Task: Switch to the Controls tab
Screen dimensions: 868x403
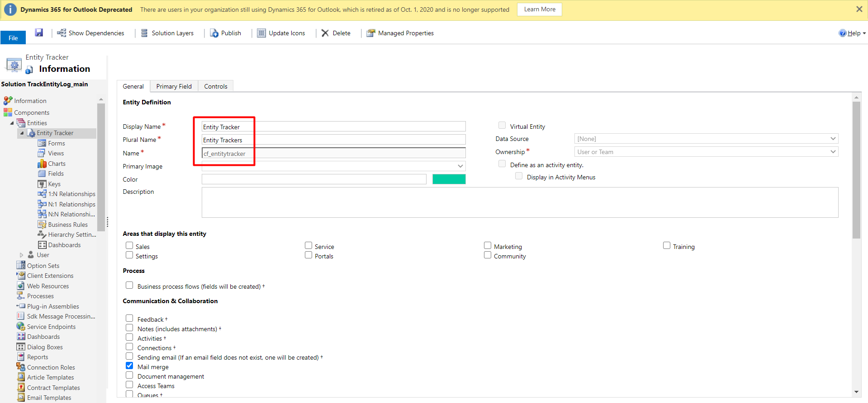Action: (215, 86)
